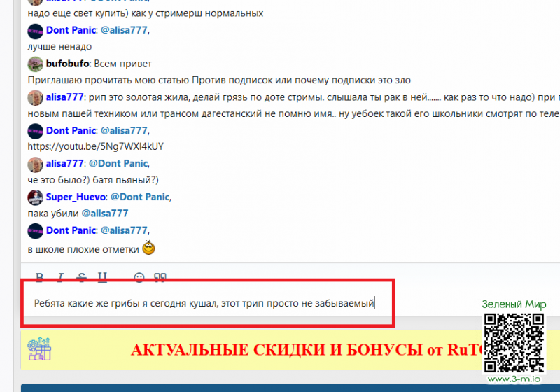Image resolution: width=560 pixels, height=392 pixels.
Task: Click @alisa777 mention after 'пака убили'
Action: click(x=105, y=213)
